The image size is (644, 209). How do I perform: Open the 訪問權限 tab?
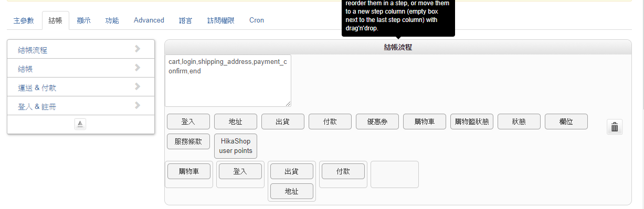221,20
